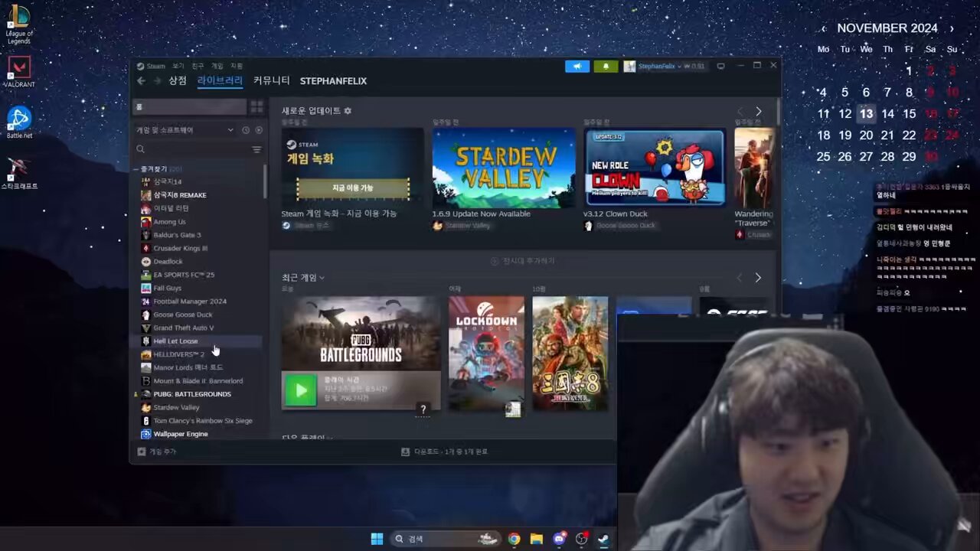Click the library 홈 button
Screen dimensions: 980x551
[191, 106]
